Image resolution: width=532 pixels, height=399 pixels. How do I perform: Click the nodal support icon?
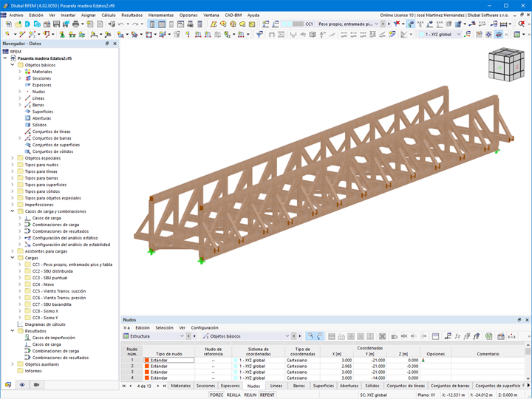[x=62, y=34]
